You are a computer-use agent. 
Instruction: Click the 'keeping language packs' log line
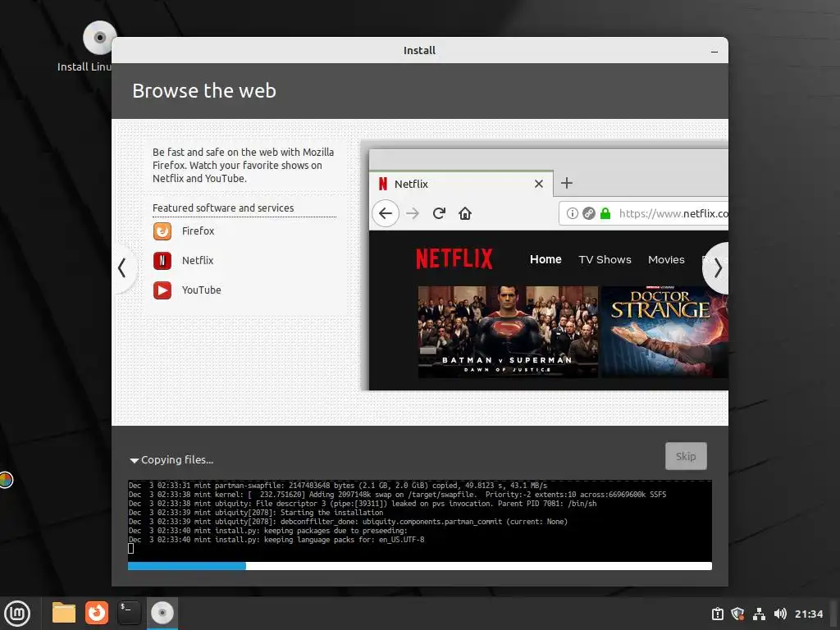click(x=276, y=540)
